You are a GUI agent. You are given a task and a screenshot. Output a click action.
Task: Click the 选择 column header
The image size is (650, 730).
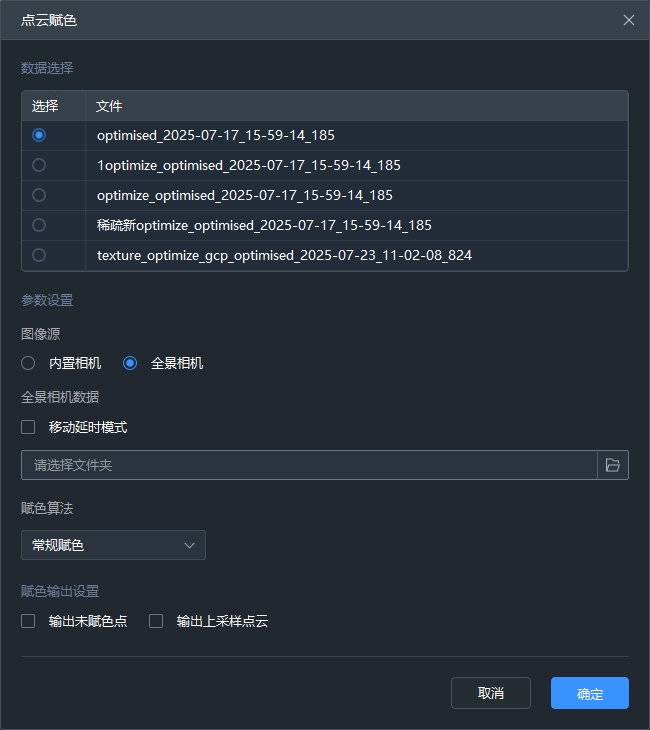[x=45, y=106]
